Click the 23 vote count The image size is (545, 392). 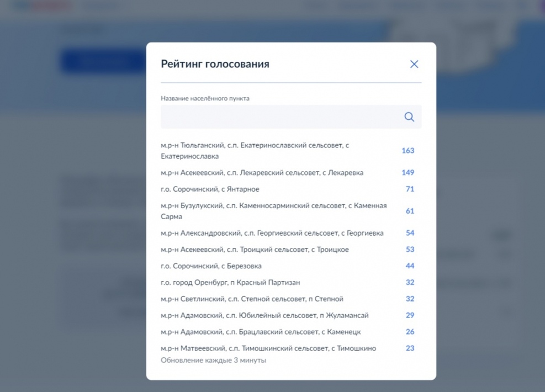point(410,348)
